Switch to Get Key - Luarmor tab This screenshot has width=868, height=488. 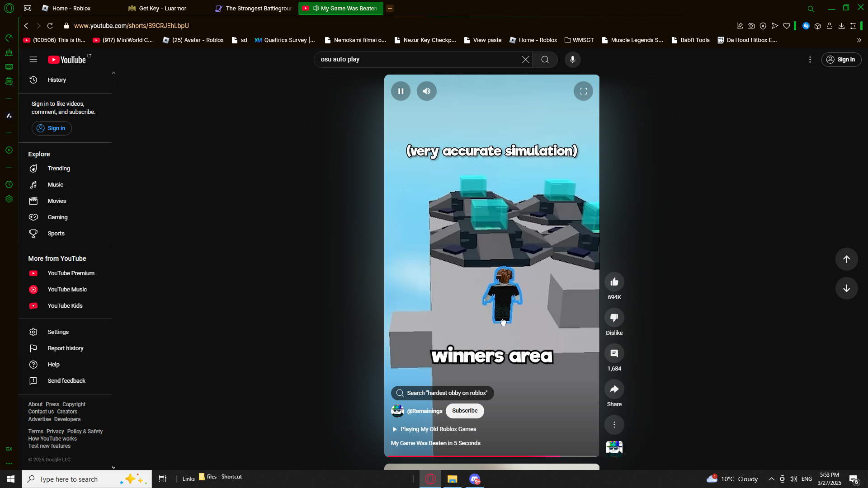click(x=165, y=8)
